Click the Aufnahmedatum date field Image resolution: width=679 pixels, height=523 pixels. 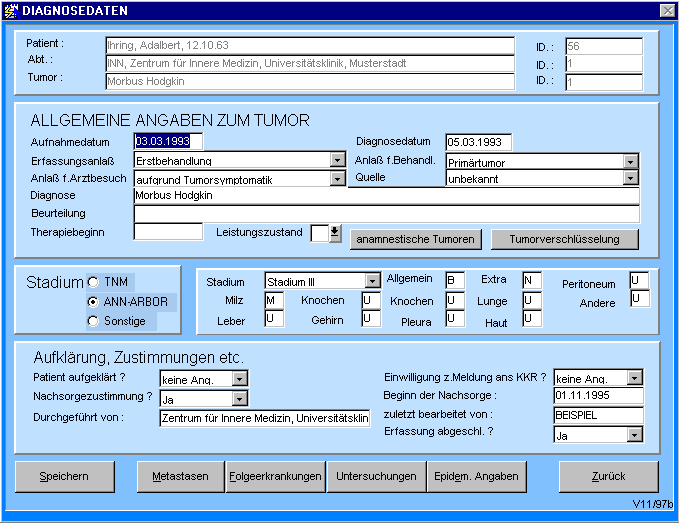pos(168,142)
